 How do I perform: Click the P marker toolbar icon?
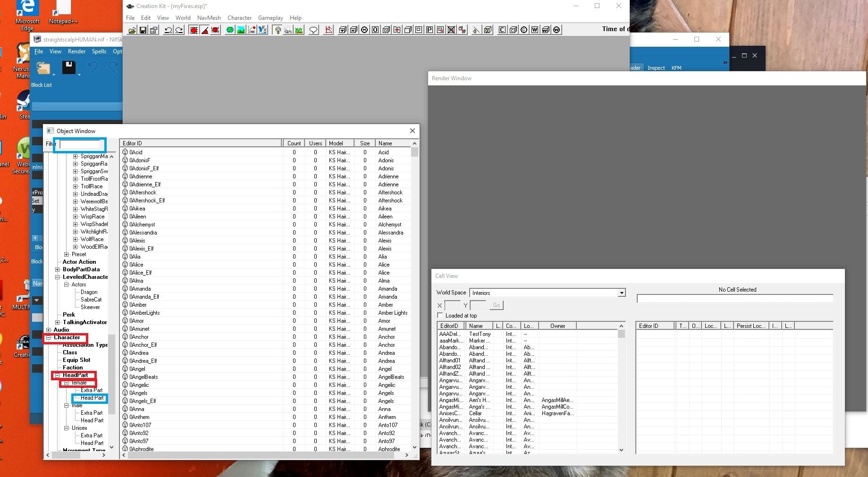(430, 30)
